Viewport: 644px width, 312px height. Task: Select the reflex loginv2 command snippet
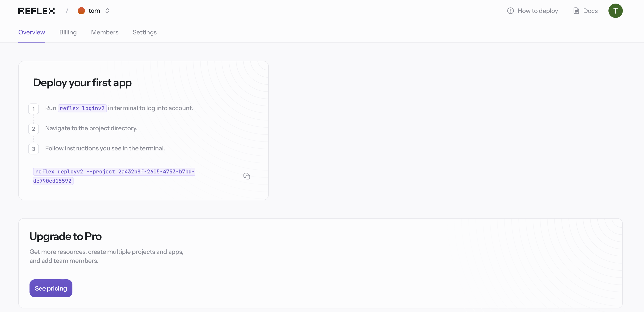click(x=82, y=108)
